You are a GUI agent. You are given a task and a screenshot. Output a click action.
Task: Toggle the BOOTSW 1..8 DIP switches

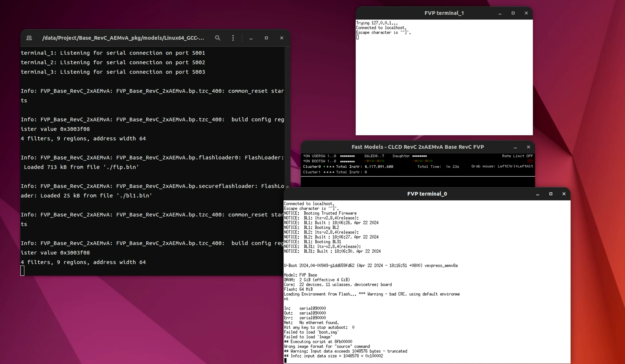[x=347, y=161]
